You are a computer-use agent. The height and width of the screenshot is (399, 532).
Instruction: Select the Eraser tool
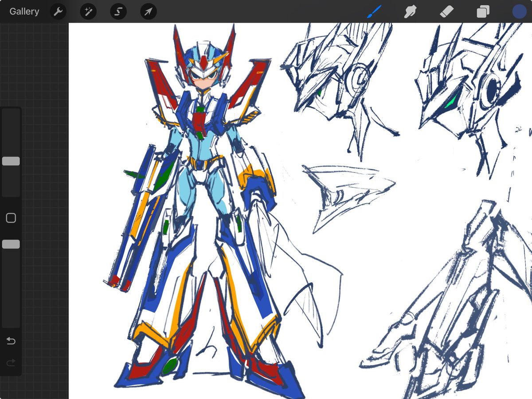pos(446,12)
